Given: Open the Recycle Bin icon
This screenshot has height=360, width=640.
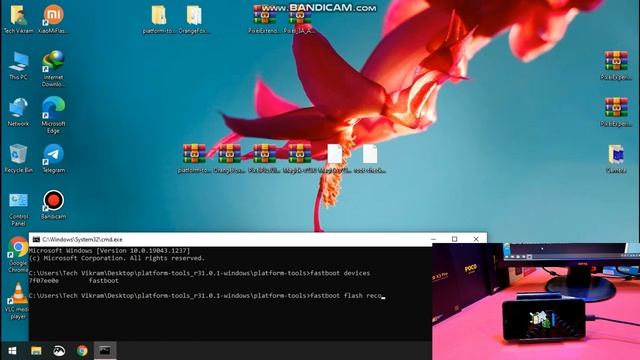Looking at the screenshot, I should [18, 159].
